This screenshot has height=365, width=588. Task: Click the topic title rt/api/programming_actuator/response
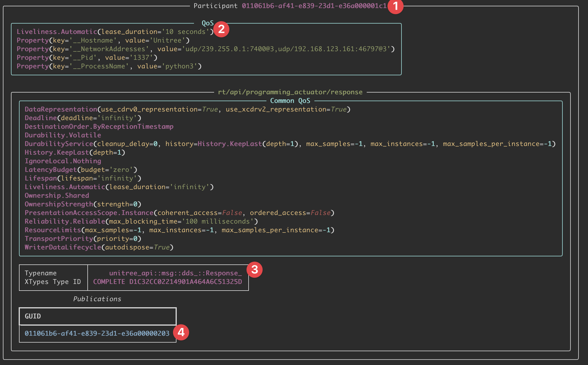tap(290, 92)
